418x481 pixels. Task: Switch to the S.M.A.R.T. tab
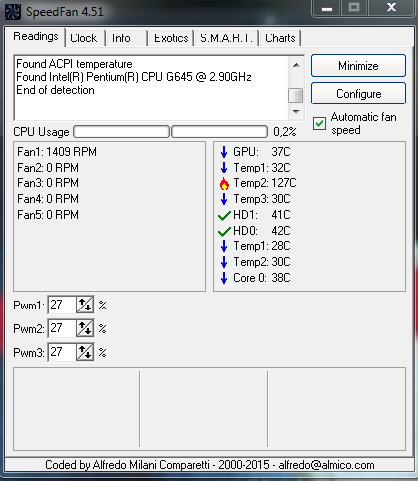[x=226, y=38]
